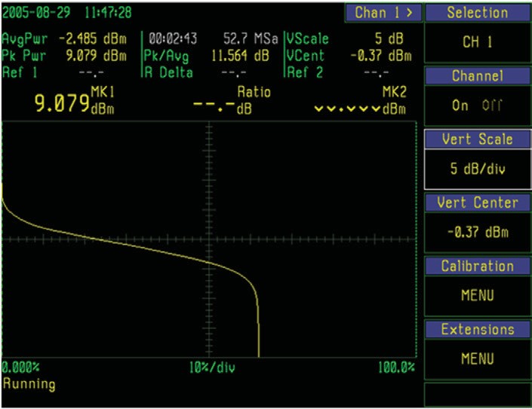The height and width of the screenshot is (409, 532).
Task: Select the Vert Scale softkey header
Action: click(x=478, y=139)
